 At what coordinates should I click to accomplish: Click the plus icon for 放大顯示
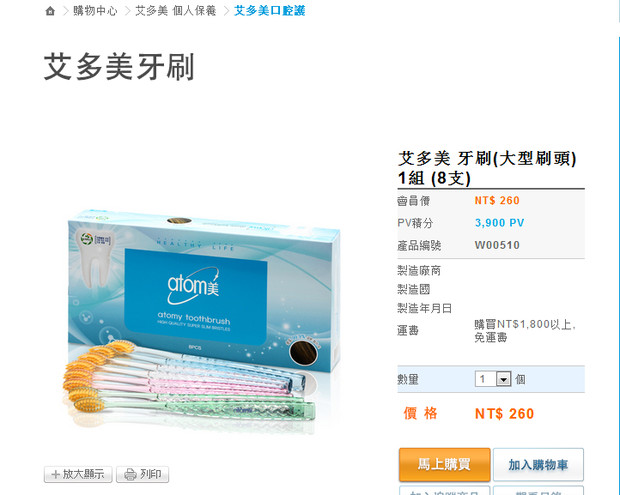click(x=56, y=474)
